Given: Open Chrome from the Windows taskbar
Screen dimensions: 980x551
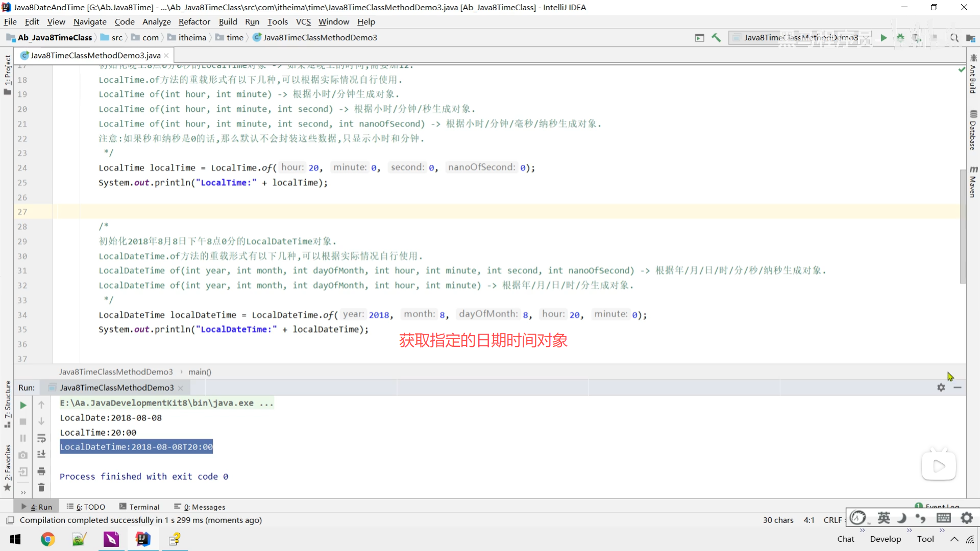Looking at the screenshot, I should (47, 539).
